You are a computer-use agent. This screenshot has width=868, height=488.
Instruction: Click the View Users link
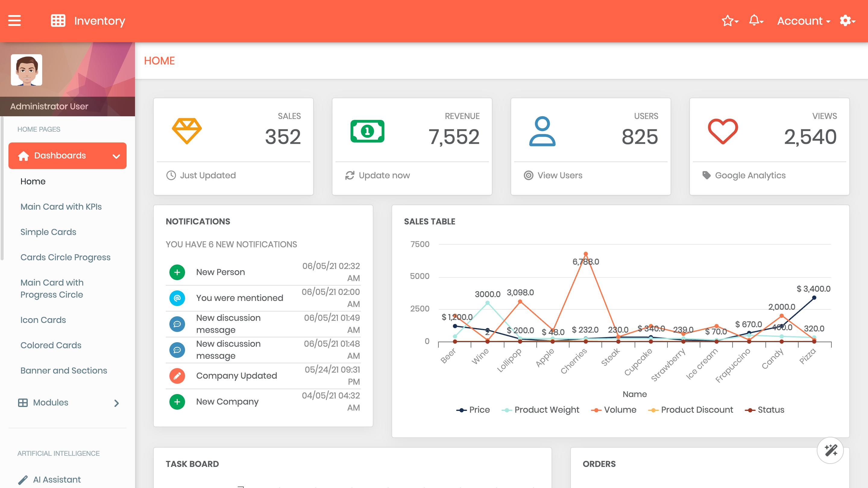click(559, 175)
